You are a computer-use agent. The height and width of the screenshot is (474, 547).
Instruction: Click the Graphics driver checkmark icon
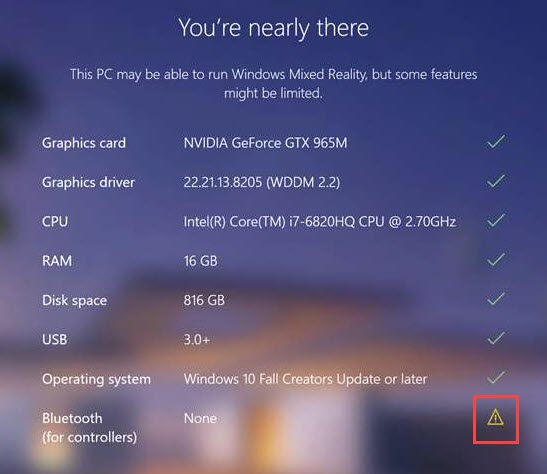pyautogui.click(x=496, y=181)
